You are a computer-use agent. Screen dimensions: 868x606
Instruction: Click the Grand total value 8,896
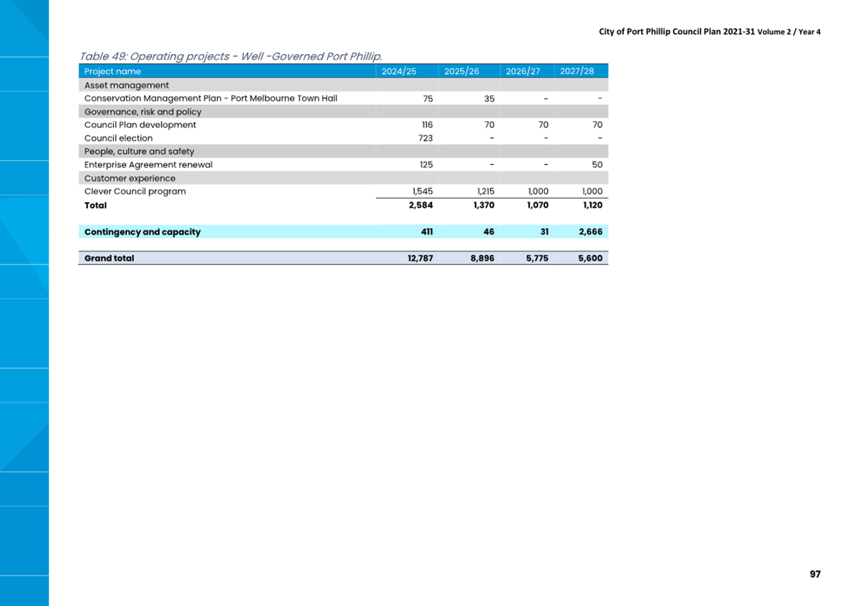(483, 258)
